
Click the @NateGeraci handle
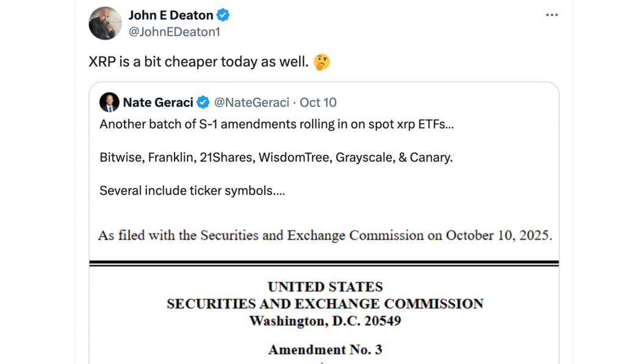(251, 102)
